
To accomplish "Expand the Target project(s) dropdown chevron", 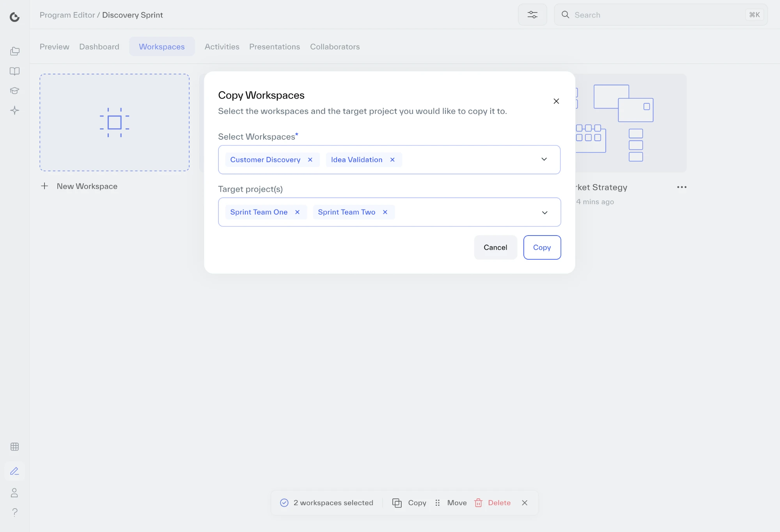I will (x=544, y=212).
